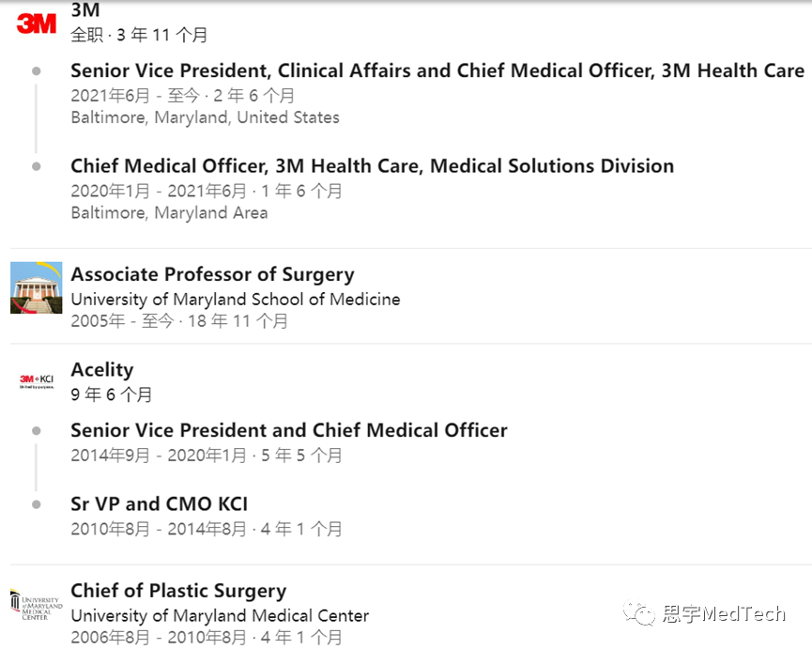Open the University of Maryland School of Medicine logo
Screen dimensions: 812x649
37,287
